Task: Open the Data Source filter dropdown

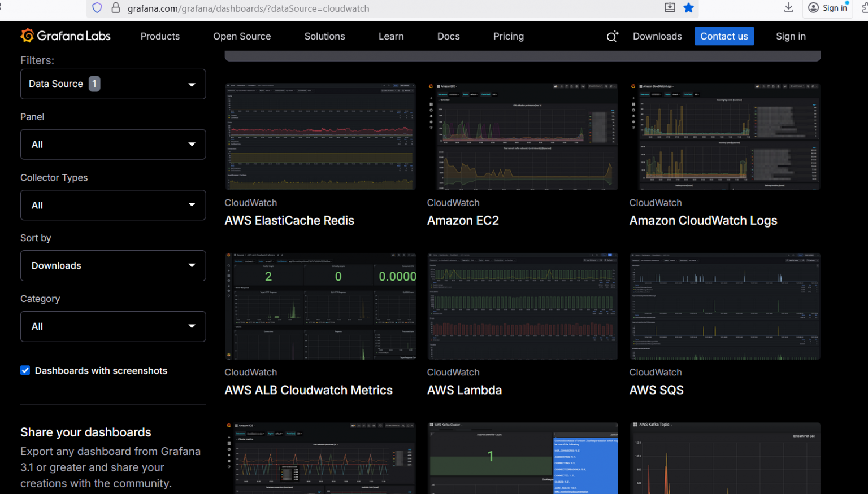Action: (112, 84)
